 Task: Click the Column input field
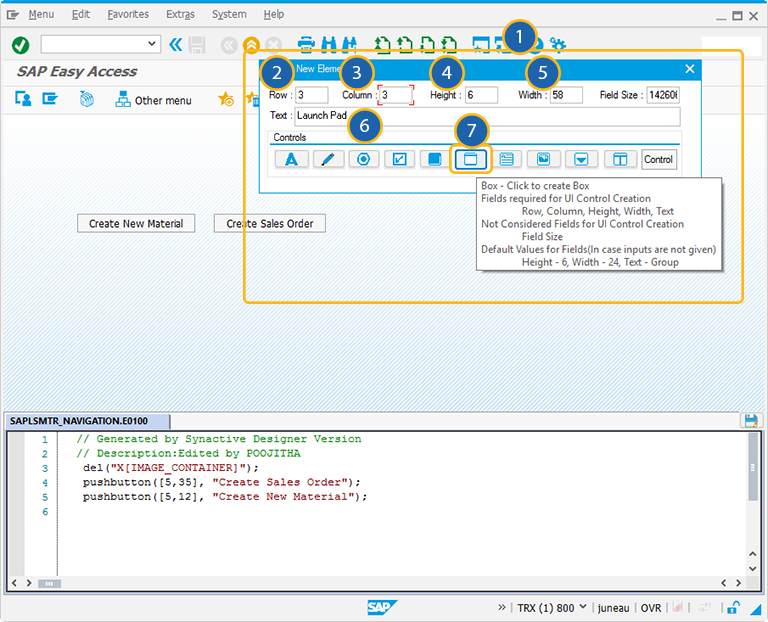(396, 95)
